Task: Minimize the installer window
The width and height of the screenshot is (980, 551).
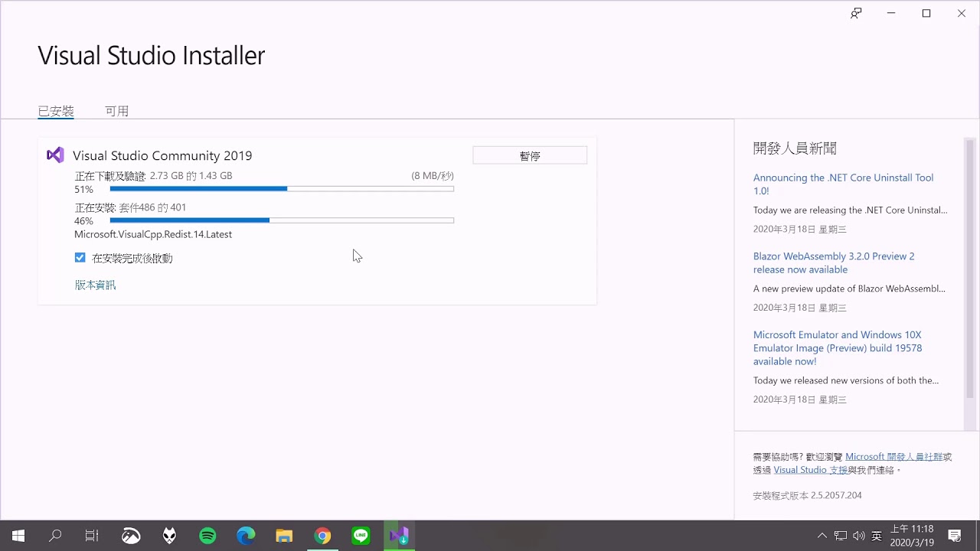Action: (x=891, y=14)
